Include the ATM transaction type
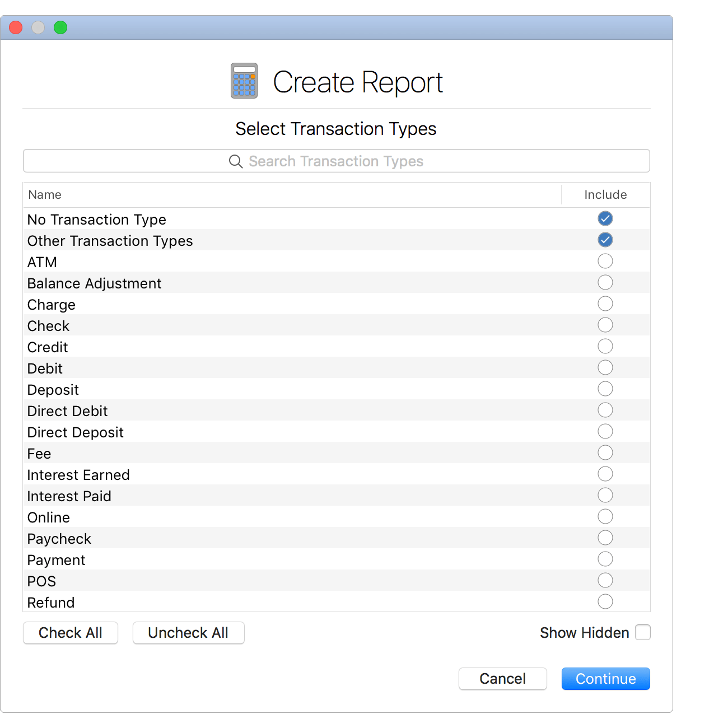 click(x=605, y=261)
